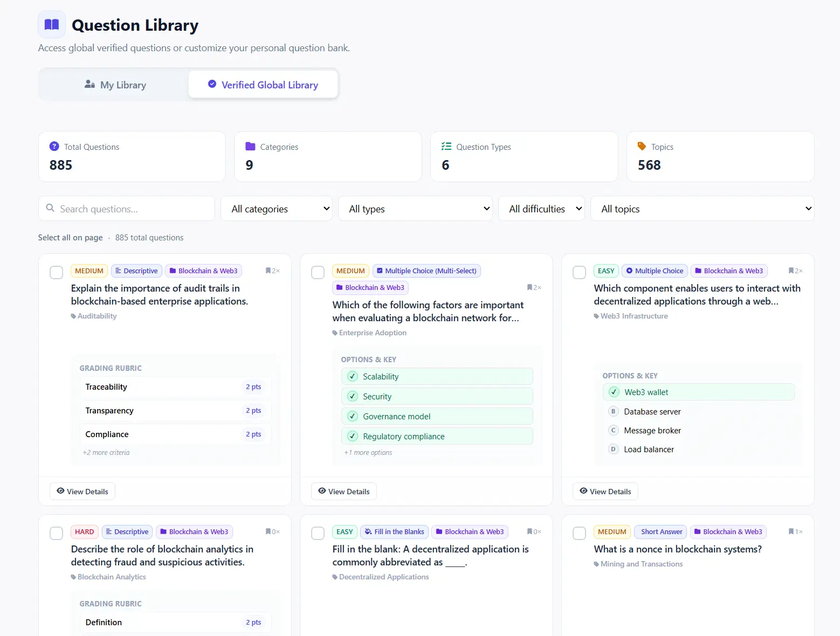Click the Verified Global Library checkmark icon
Screen dimensions: 840x636
pyautogui.click(x=212, y=84)
